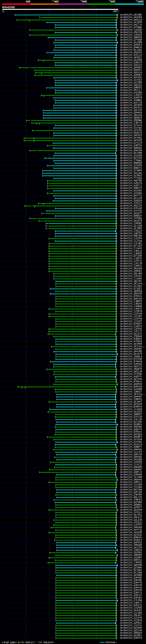Screen dimensions: 146x644
Task: Select hit UniRef100_P22976
Action: coord(131,620)
